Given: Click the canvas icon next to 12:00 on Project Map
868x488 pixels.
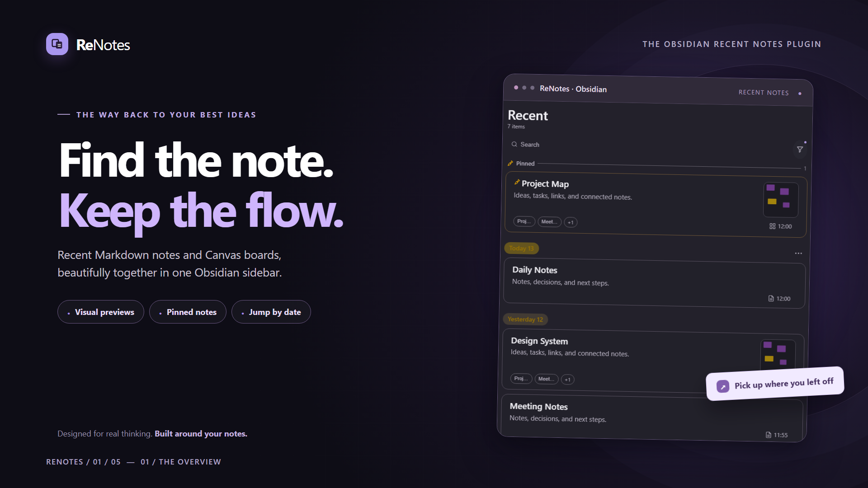Looking at the screenshot, I should click(773, 226).
